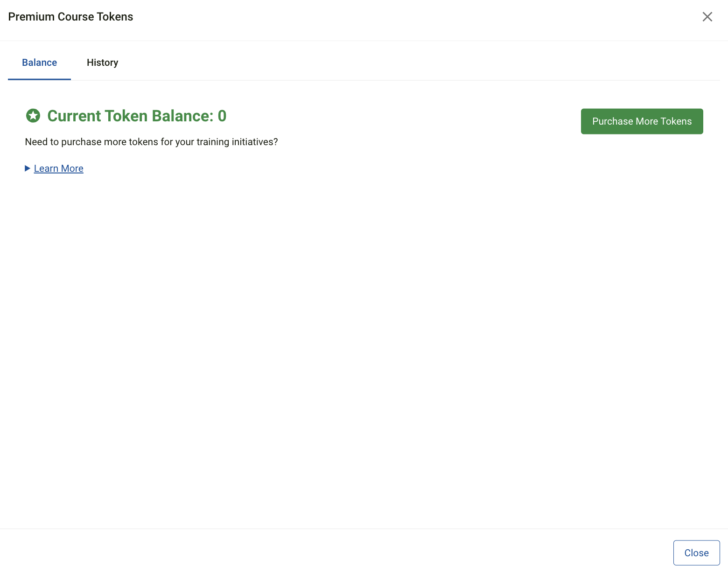Expand the Learn More disclosure triangle
728x574 pixels.
(x=28, y=168)
